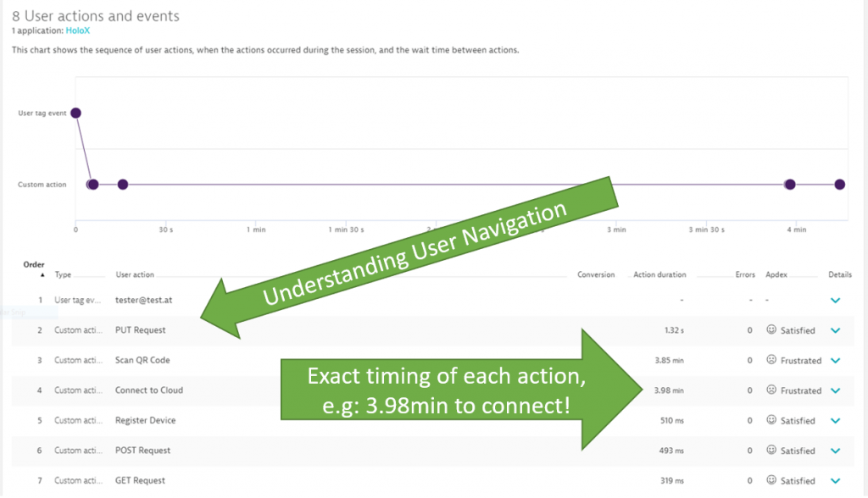Image resolution: width=868 pixels, height=498 pixels.
Task: Click the first Custom action dot on the timeline
Action: pos(92,184)
